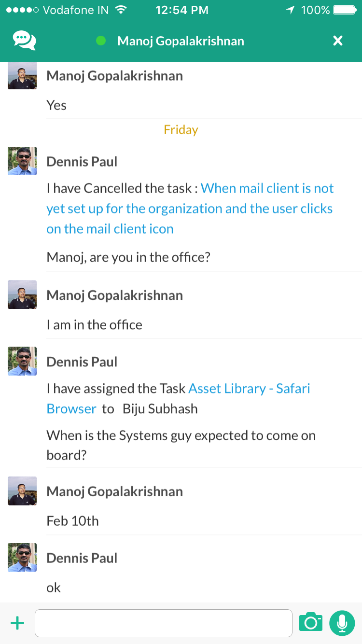Viewport: 362px width, 644px height.
Task: Tap the green plus attachment icon
Action: pos(17,623)
